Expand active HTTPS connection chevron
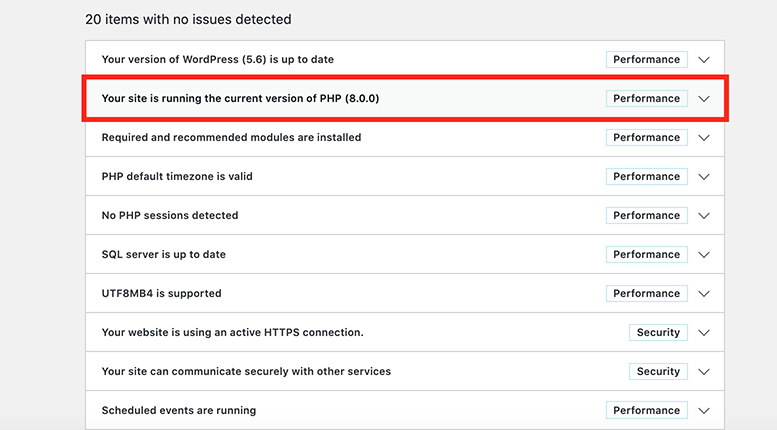Screen dimensions: 777x430 [704, 333]
